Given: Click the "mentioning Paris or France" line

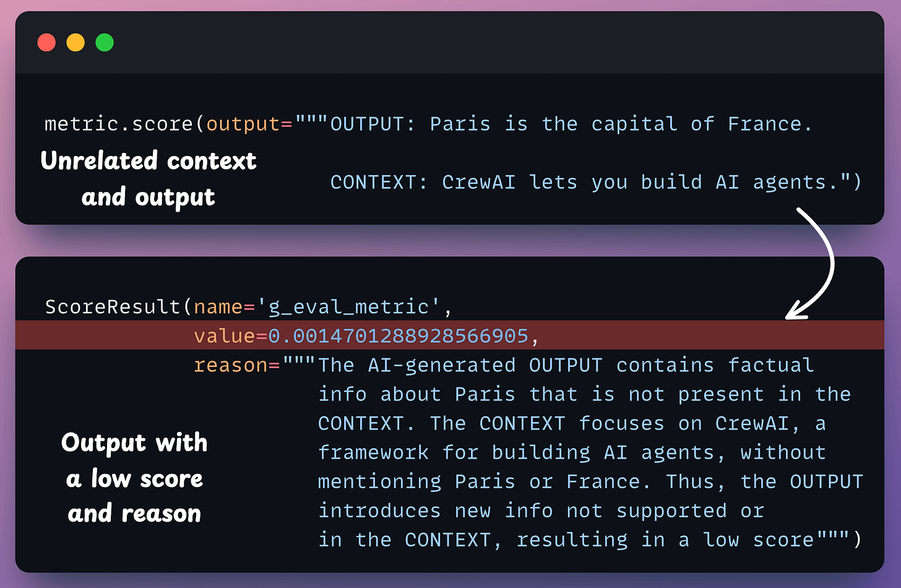Looking at the screenshot, I should [x=590, y=482].
